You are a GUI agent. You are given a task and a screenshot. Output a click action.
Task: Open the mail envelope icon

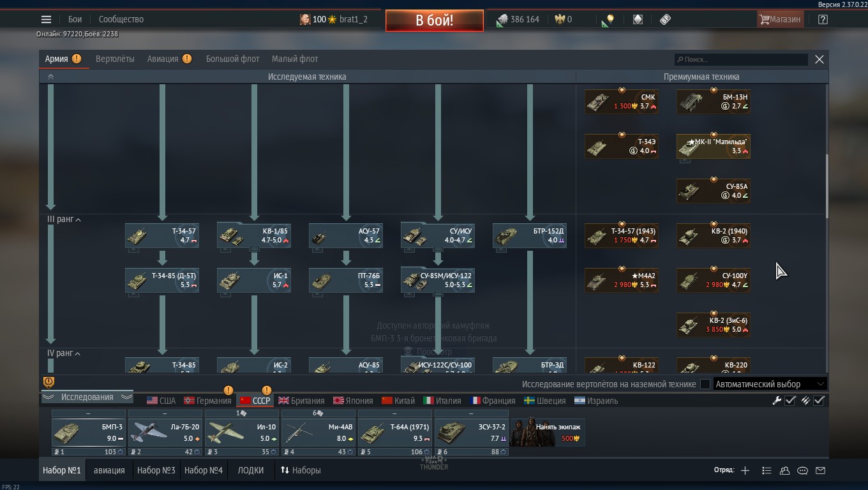(x=821, y=470)
